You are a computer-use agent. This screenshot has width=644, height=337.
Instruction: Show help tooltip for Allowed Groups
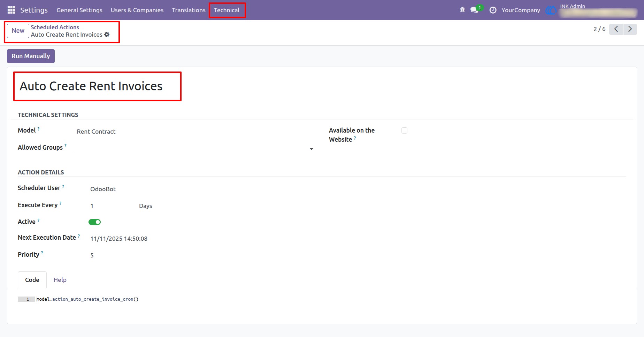pyautogui.click(x=66, y=146)
